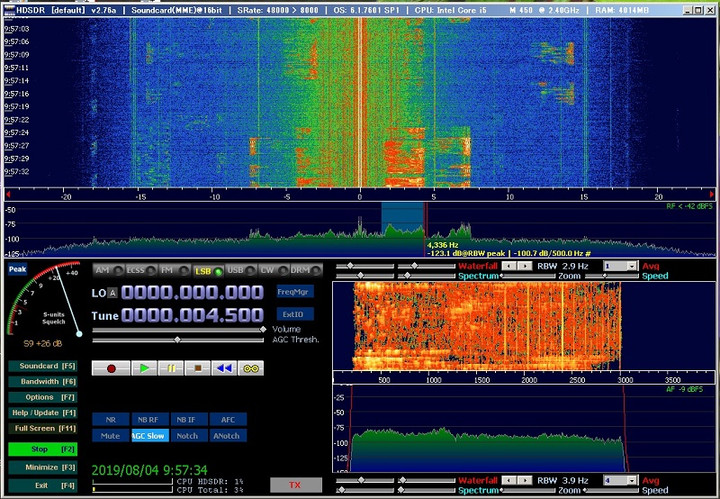720x499 pixels.
Task: Click the LO frequency digits display
Action: click(192, 292)
